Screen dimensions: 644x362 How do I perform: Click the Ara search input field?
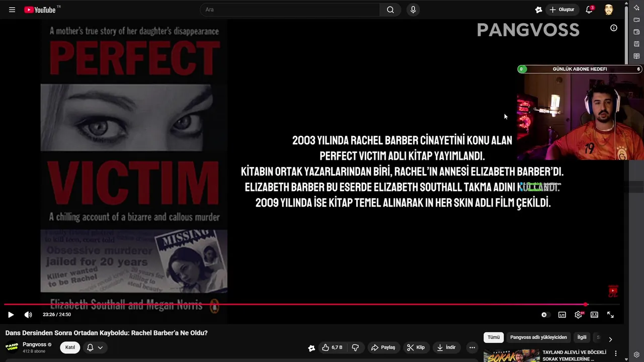(290, 10)
